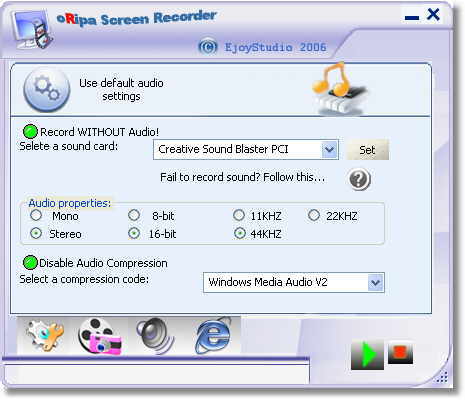Screen dimensions: 465x400
Task: Select the Mono radio button
Action: [x=36, y=215]
